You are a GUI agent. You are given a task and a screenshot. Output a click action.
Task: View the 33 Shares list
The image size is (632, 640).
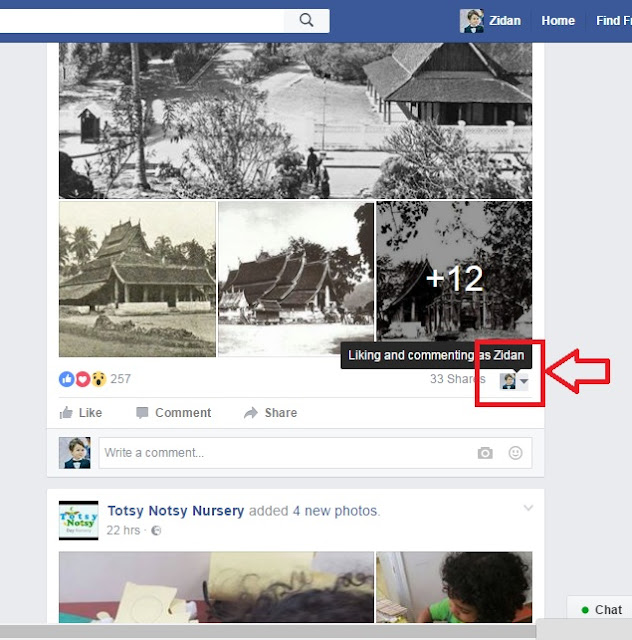coord(457,379)
